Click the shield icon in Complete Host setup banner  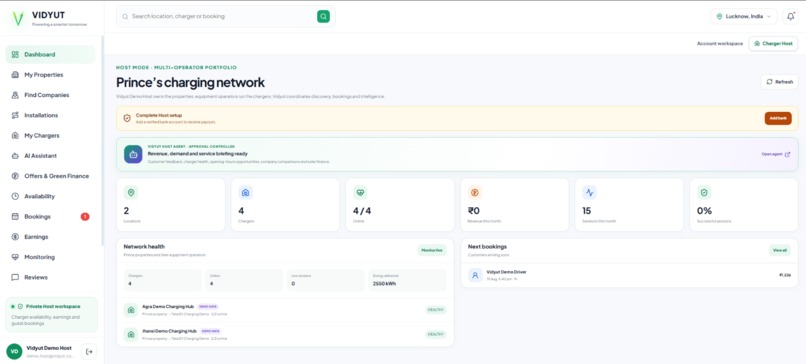click(127, 118)
